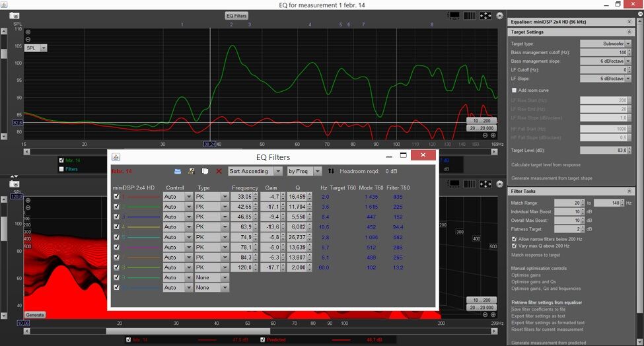The image size is (644, 346).
Task: Toggle Allow narrow filters below 200 Hz
Action: (514, 239)
